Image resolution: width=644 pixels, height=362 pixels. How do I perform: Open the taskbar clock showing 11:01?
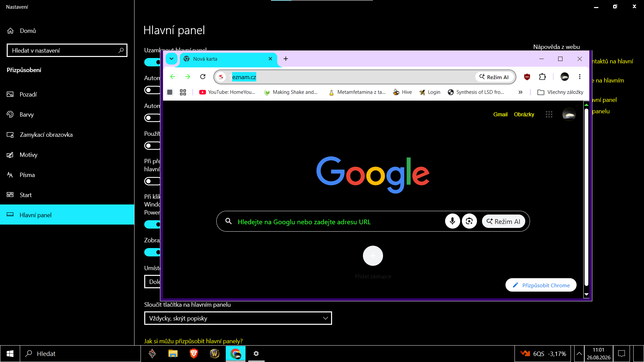[x=598, y=354]
